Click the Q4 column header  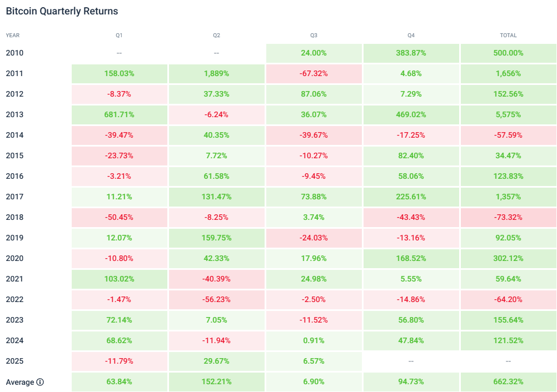411,35
